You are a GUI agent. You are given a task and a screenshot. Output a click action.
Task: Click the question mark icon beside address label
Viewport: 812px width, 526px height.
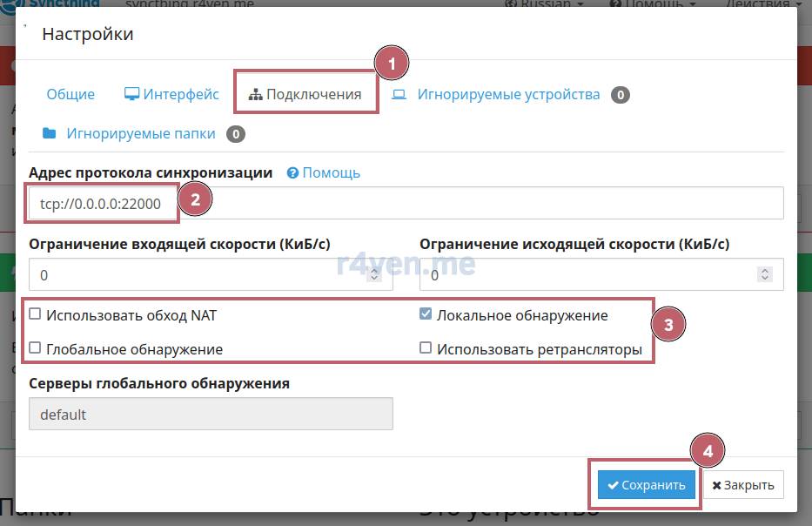pos(293,172)
